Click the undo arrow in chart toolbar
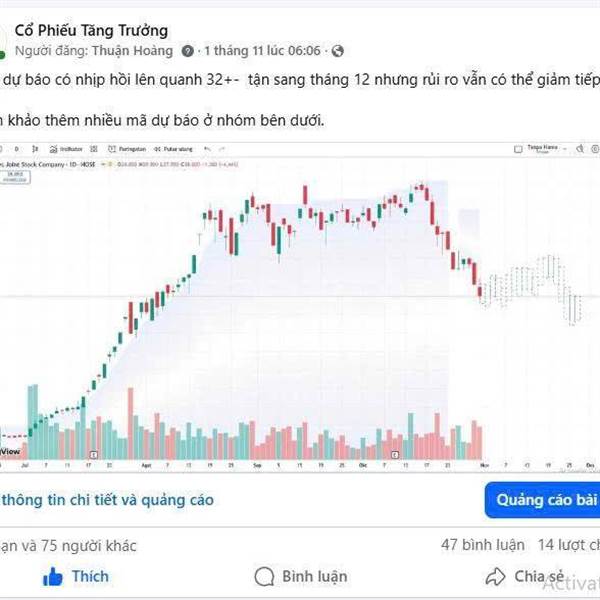 pyautogui.click(x=207, y=149)
